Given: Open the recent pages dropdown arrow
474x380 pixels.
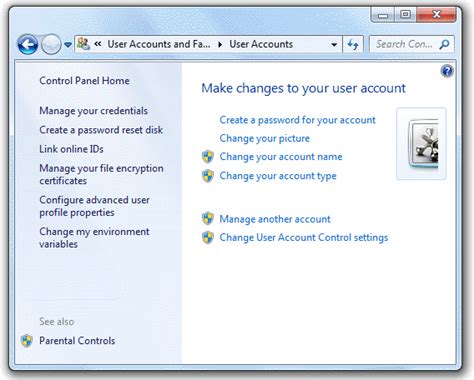Looking at the screenshot, I should click(68, 45).
